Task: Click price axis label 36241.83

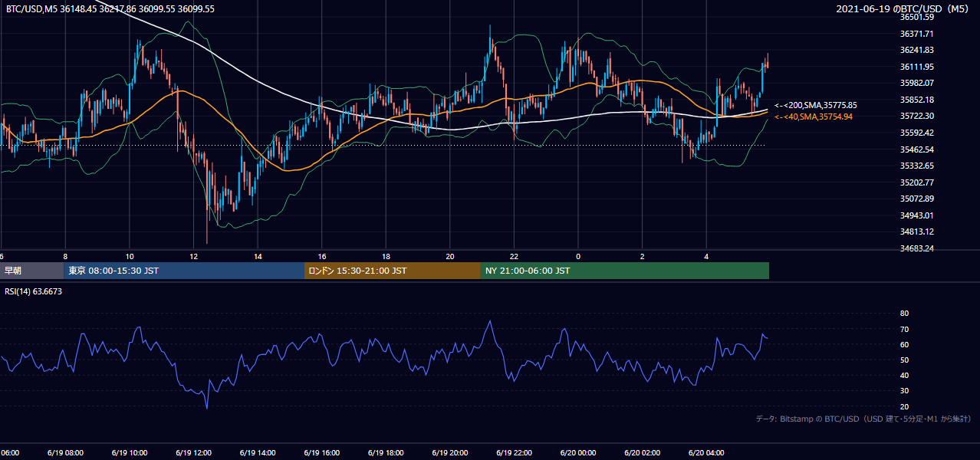Action: click(x=916, y=50)
